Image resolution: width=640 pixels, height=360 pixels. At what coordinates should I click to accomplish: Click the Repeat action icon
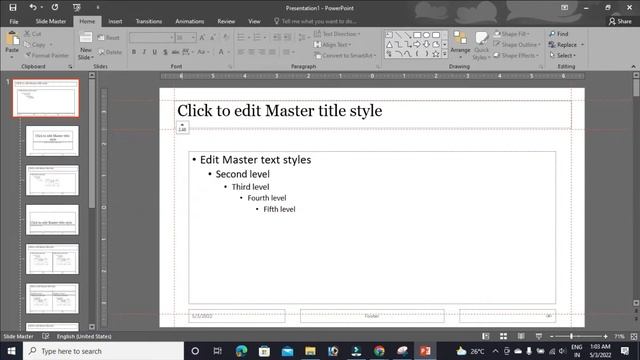pos(55,7)
